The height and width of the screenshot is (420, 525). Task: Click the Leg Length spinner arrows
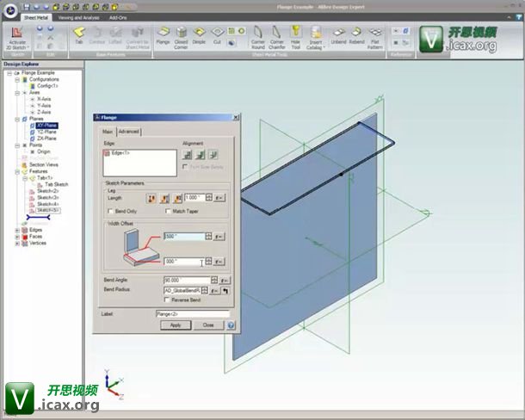coord(208,198)
